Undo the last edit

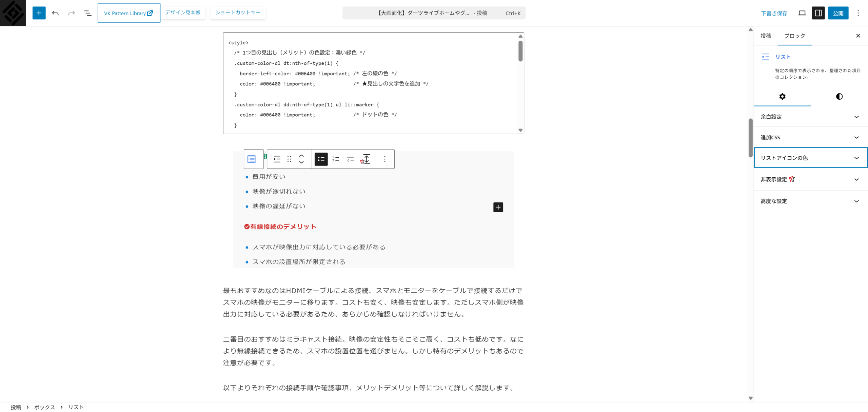(55, 13)
